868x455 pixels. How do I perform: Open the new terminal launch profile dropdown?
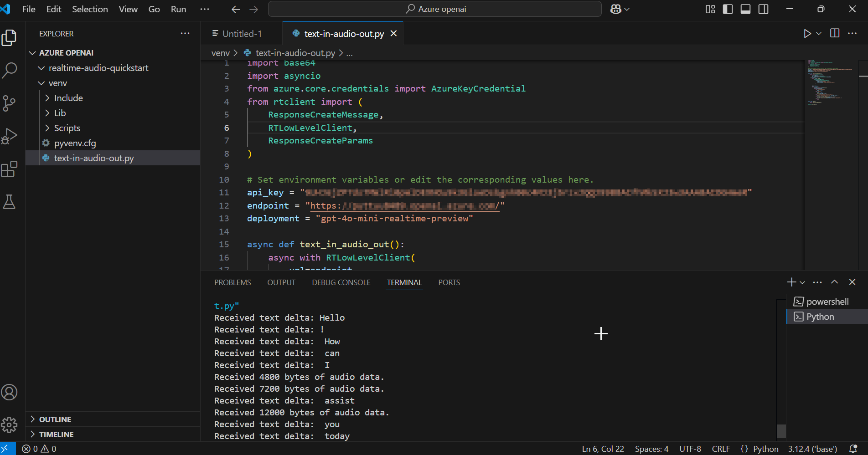(802, 282)
